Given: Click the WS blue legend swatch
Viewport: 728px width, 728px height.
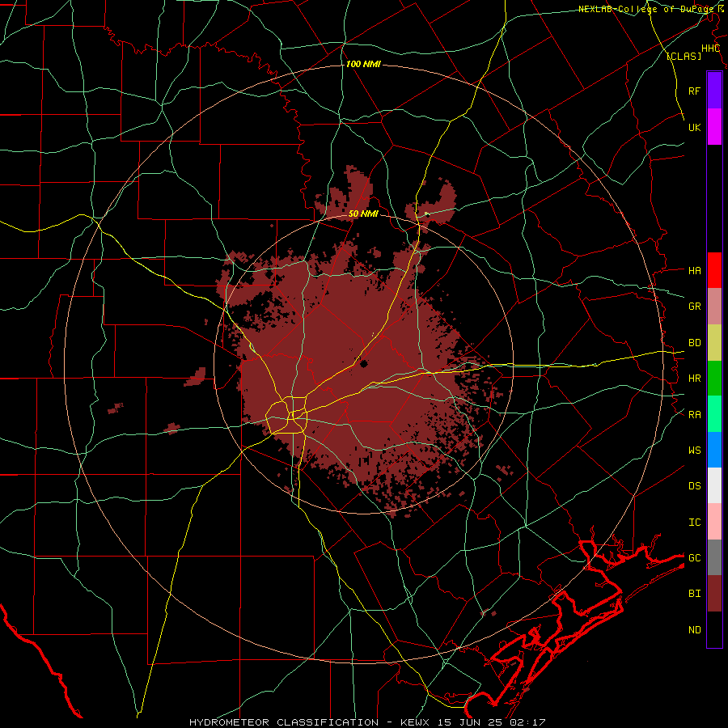Looking at the screenshot, I should click(x=714, y=450).
